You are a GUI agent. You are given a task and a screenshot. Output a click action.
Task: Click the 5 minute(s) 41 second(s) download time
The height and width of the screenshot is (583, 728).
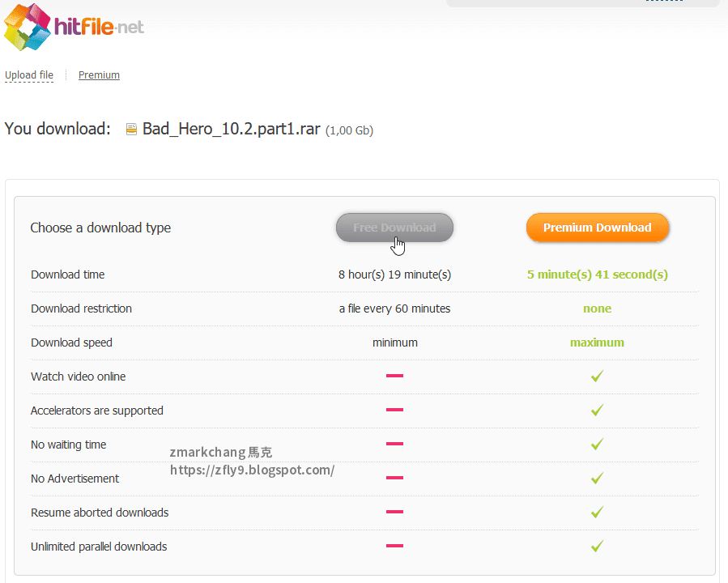(597, 274)
